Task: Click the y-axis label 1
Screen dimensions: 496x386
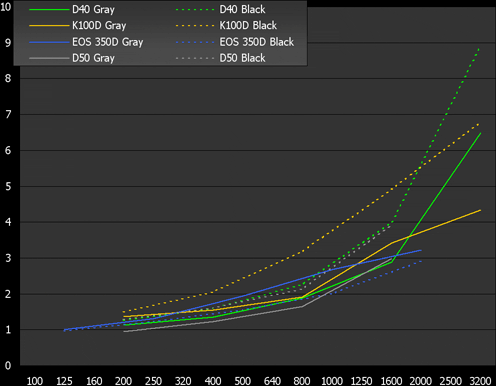Action: pos(8,330)
